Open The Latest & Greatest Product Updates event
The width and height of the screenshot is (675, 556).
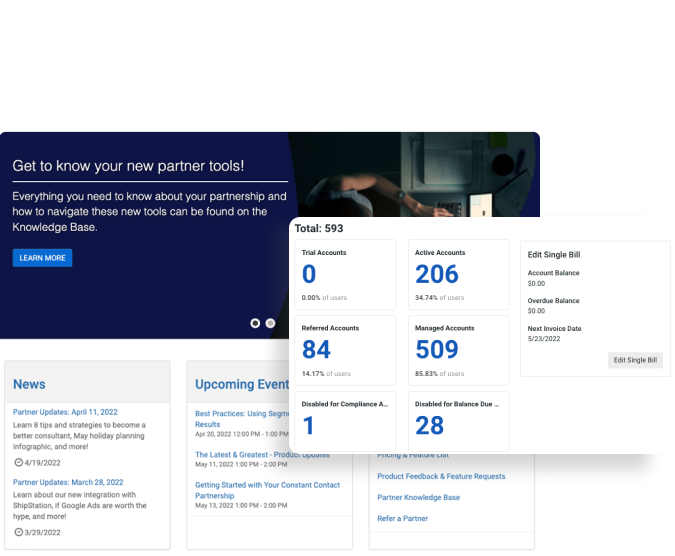[263, 454]
